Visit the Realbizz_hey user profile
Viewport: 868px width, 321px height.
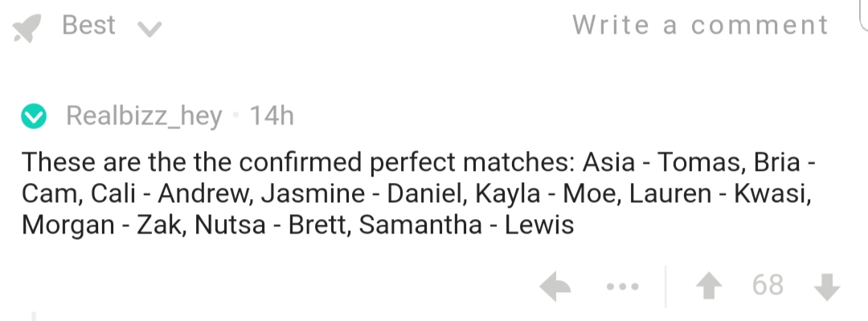click(144, 116)
